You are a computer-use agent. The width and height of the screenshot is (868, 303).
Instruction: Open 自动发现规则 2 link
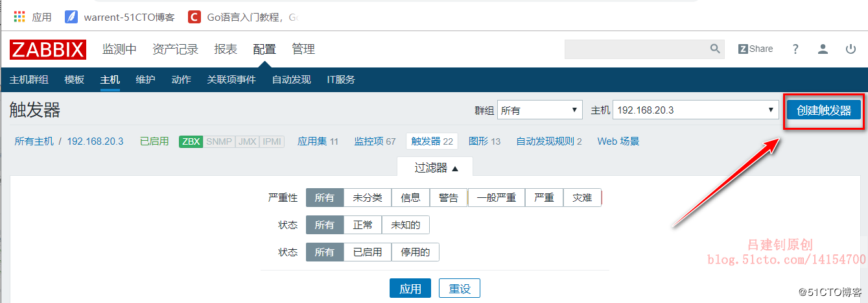(x=549, y=141)
